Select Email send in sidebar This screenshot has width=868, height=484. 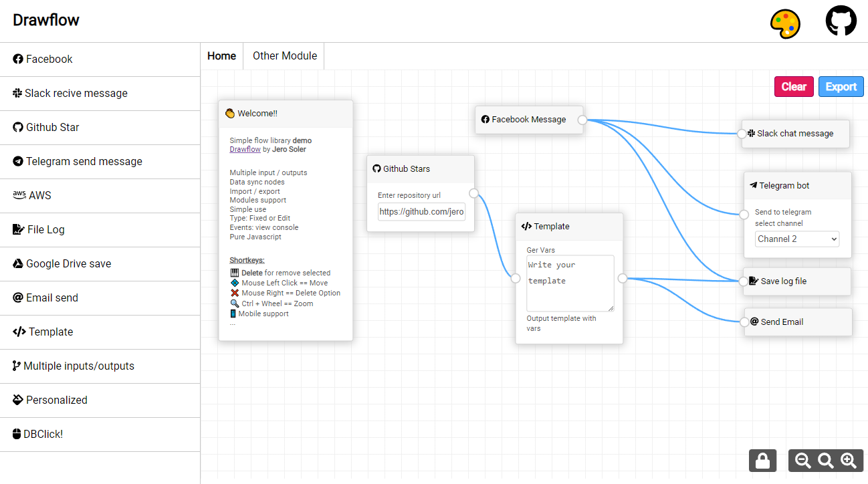click(100, 298)
